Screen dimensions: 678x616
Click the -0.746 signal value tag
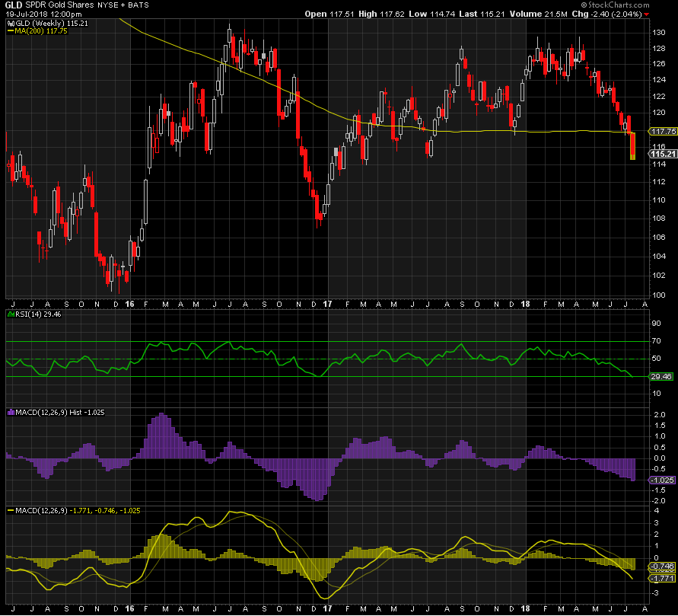pyautogui.click(x=662, y=567)
